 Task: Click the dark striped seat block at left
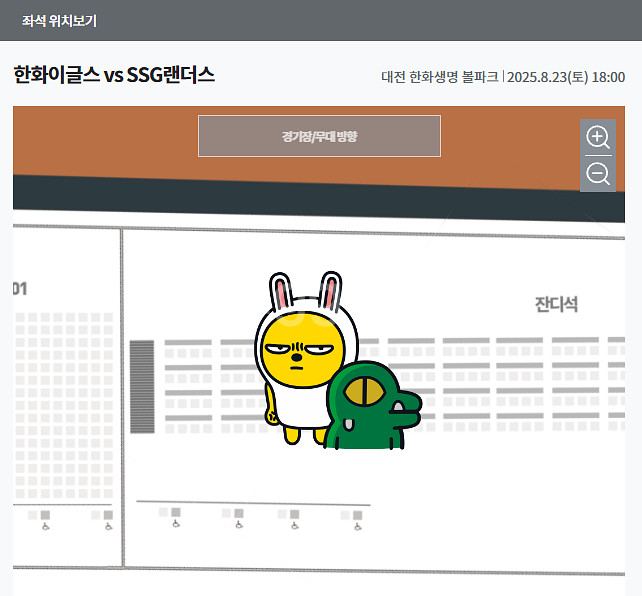tap(142, 386)
